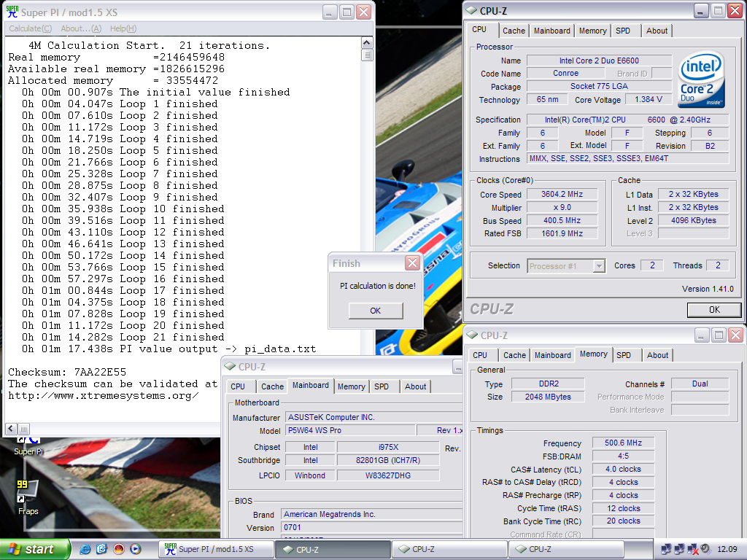Open the About...(A) menu in Super PI

point(81,28)
